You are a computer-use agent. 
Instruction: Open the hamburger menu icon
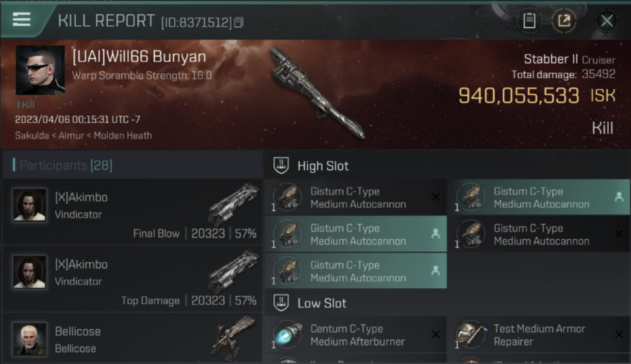pyautogui.click(x=21, y=19)
